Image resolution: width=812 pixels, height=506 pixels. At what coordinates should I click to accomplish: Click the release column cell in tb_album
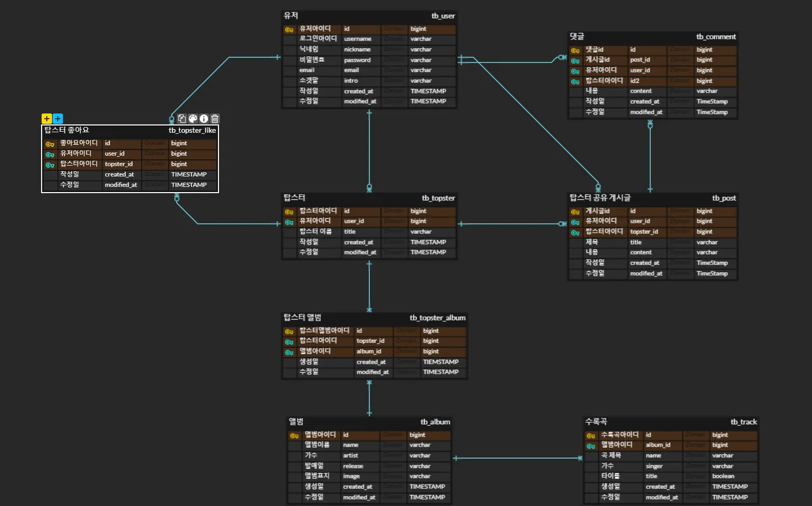pos(360,466)
